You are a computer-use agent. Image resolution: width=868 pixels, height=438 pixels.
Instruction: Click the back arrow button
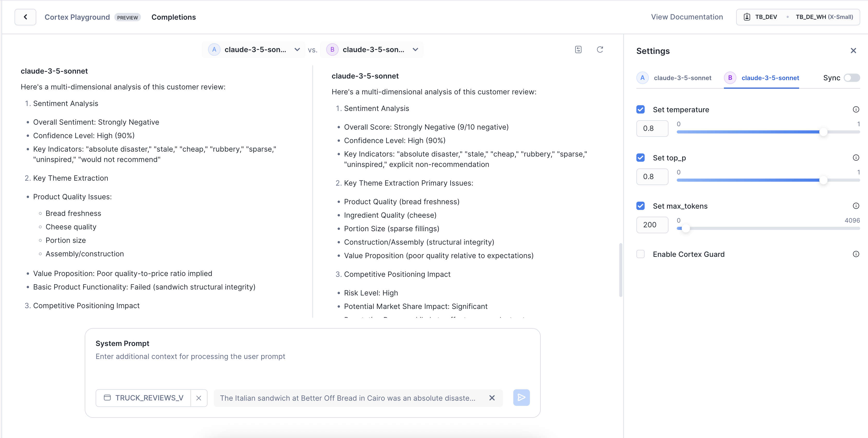pyautogui.click(x=25, y=17)
